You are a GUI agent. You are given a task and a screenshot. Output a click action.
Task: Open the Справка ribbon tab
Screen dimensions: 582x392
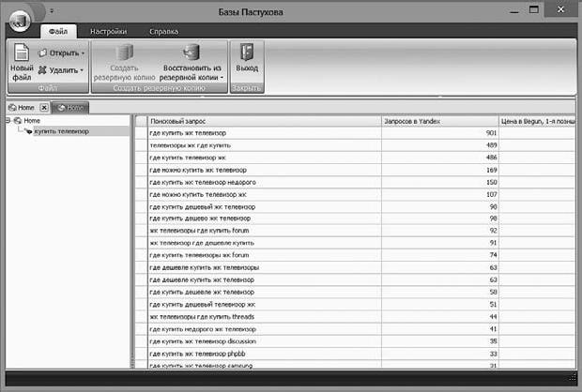[x=163, y=30]
